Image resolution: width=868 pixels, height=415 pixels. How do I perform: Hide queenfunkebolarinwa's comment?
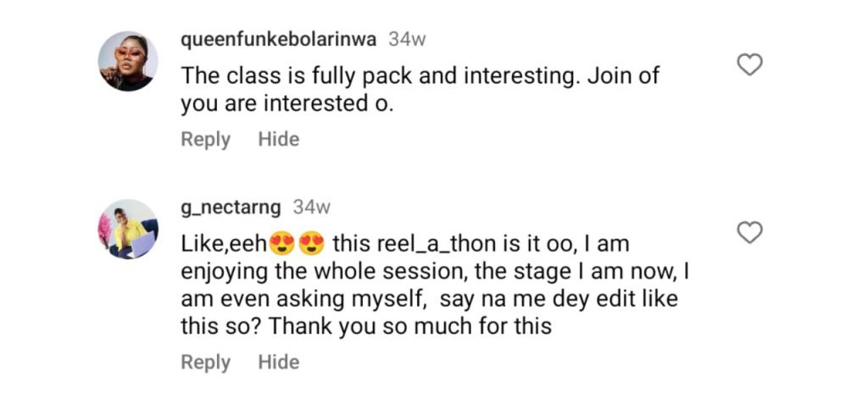(x=278, y=139)
